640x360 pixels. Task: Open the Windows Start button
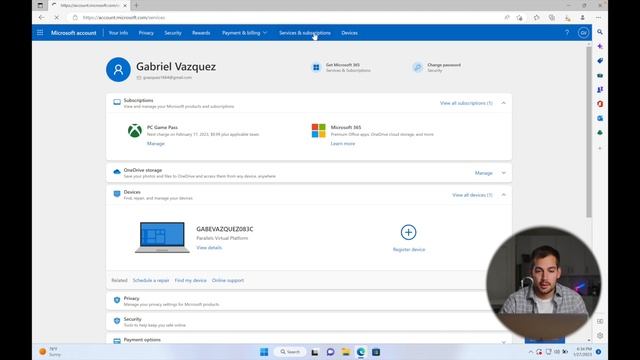(x=264, y=352)
